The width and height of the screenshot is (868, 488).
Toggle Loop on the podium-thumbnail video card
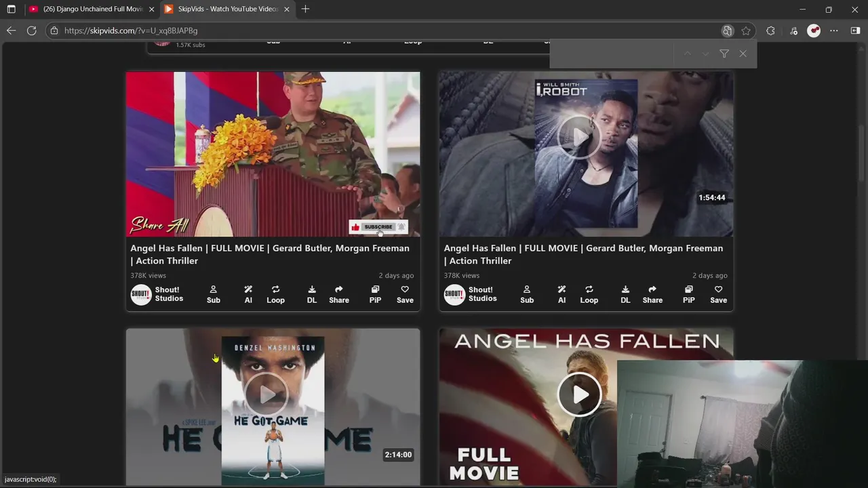click(275, 295)
